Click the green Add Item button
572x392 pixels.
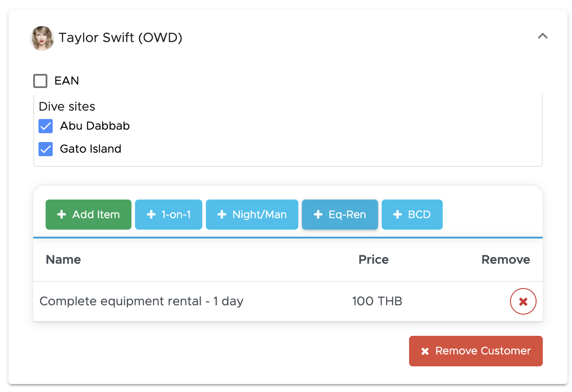click(89, 215)
